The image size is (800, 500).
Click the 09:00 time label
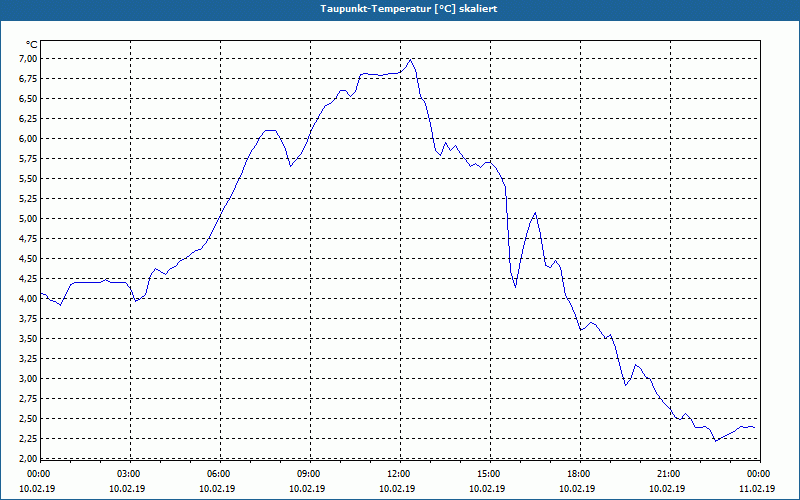[307, 474]
